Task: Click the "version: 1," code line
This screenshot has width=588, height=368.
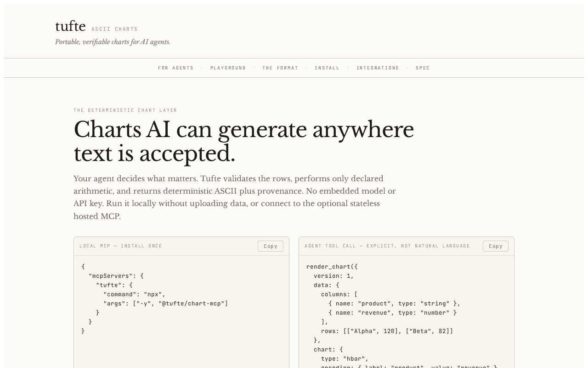Action: 334,276
